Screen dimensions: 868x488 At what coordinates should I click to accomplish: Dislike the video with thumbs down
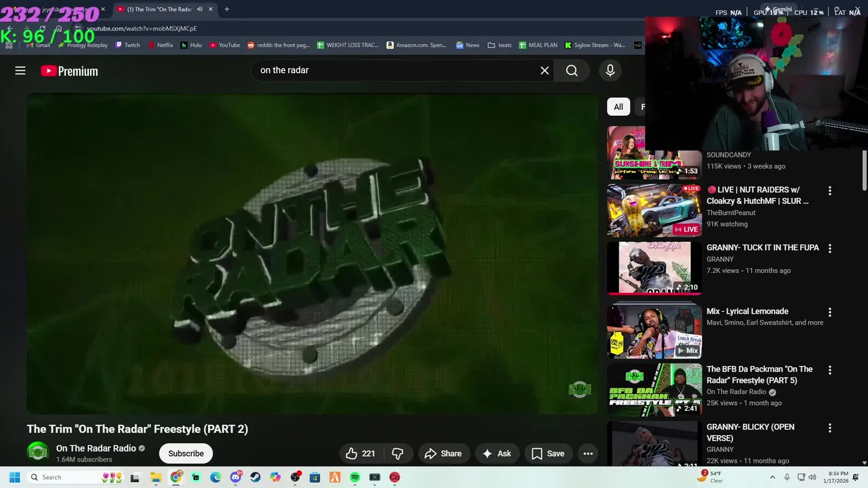(397, 453)
